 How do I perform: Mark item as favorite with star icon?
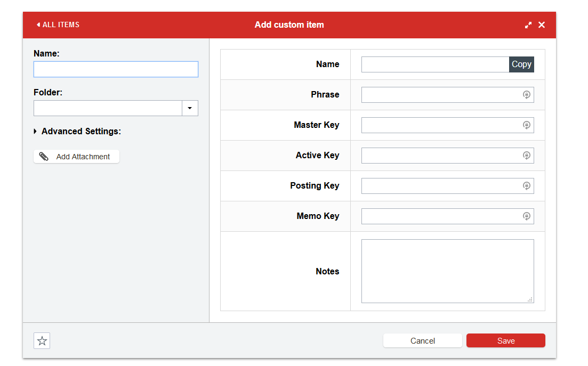42,341
